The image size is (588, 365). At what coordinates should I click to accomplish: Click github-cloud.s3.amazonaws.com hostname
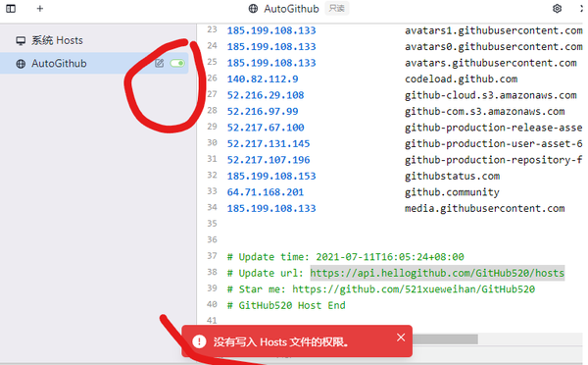click(x=491, y=95)
